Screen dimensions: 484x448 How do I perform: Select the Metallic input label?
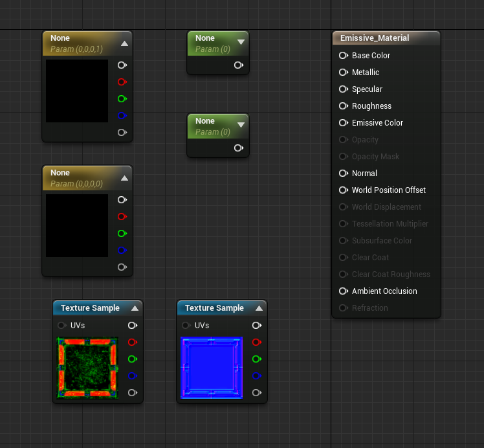pyautogui.click(x=366, y=73)
